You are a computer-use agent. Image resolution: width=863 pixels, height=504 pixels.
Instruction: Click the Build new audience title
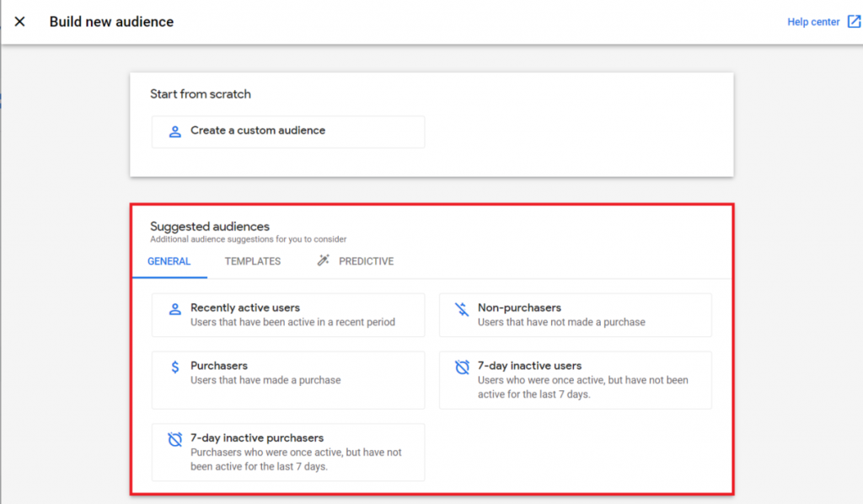[111, 21]
